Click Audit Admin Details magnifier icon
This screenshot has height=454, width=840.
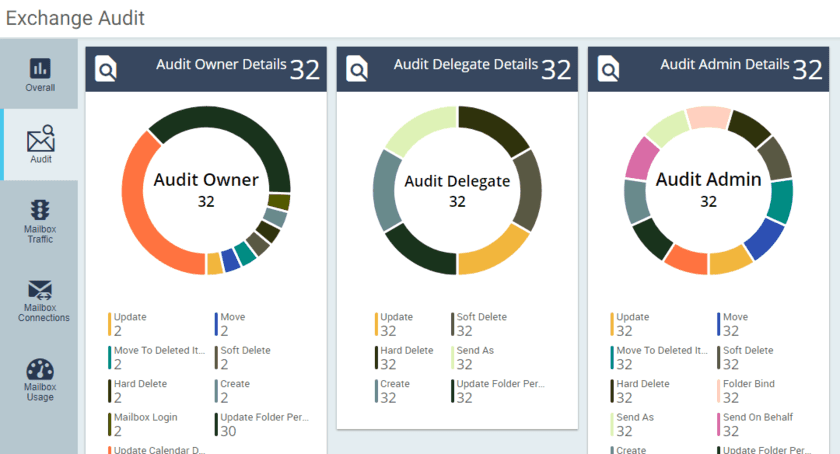click(x=608, y=68)
